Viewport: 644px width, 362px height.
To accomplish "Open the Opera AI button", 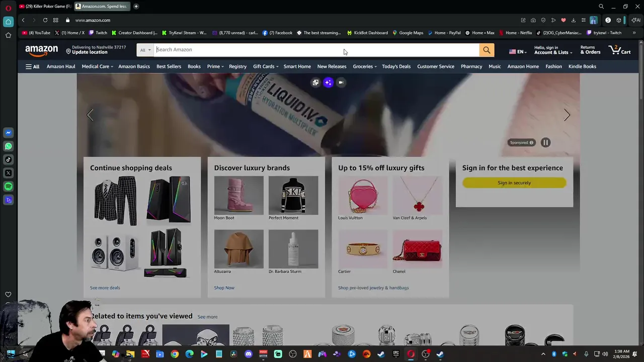I will 636,20.
